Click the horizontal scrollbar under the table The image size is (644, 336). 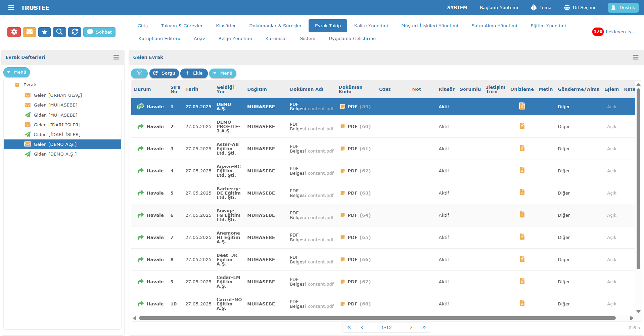377,318
